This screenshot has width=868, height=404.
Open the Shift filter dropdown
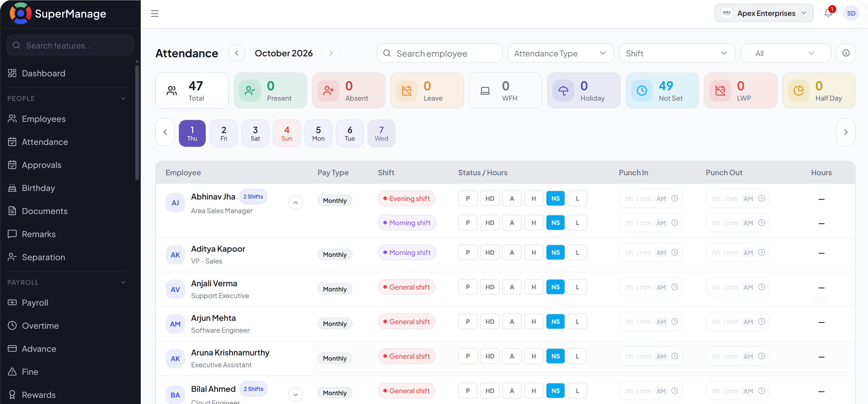tap(677, 53)
